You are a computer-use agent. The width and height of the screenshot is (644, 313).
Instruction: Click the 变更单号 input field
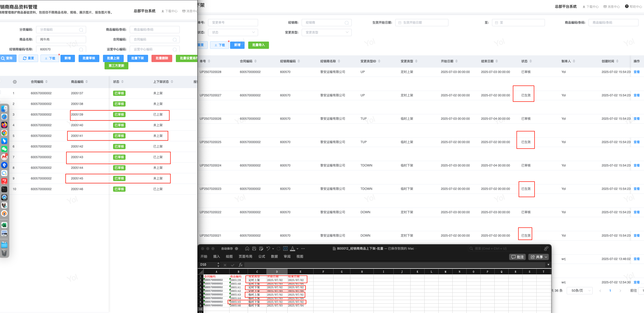(x=233, y=23)
